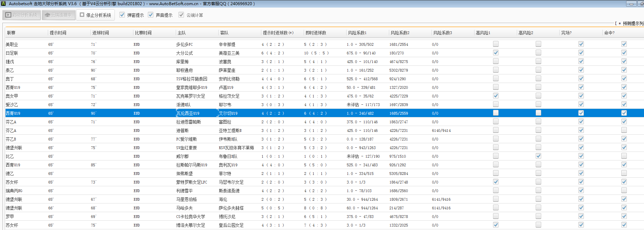Screen dimensions: 644x230
Task: Minimize the Autobetsoft window
Action: coord(631,4)
